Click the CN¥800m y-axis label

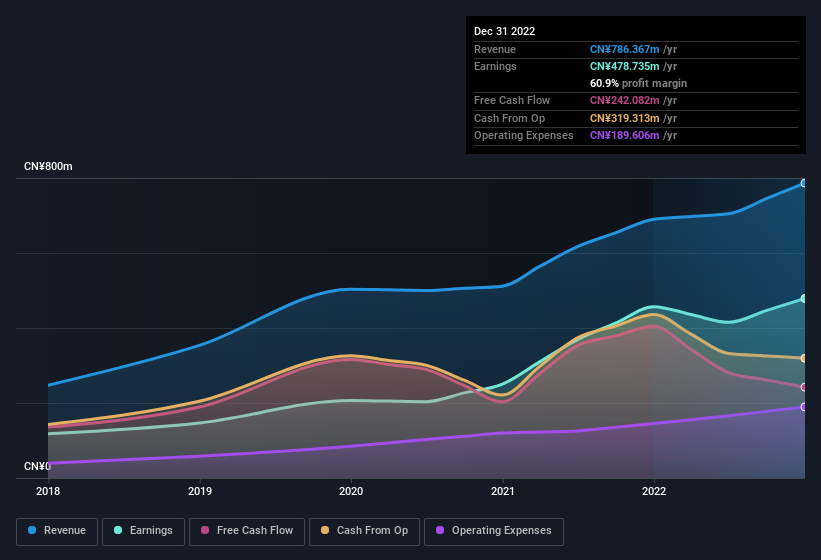[x=48, y=166]
